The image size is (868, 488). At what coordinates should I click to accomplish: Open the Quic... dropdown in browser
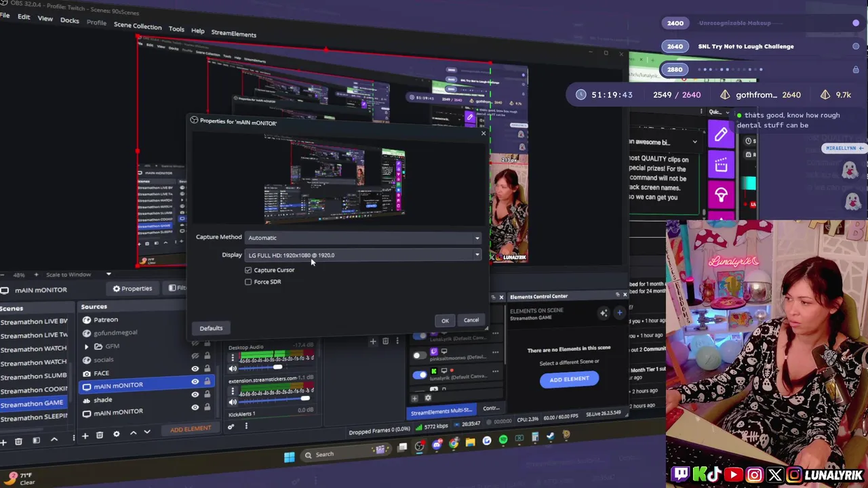(x=719, y=112)
